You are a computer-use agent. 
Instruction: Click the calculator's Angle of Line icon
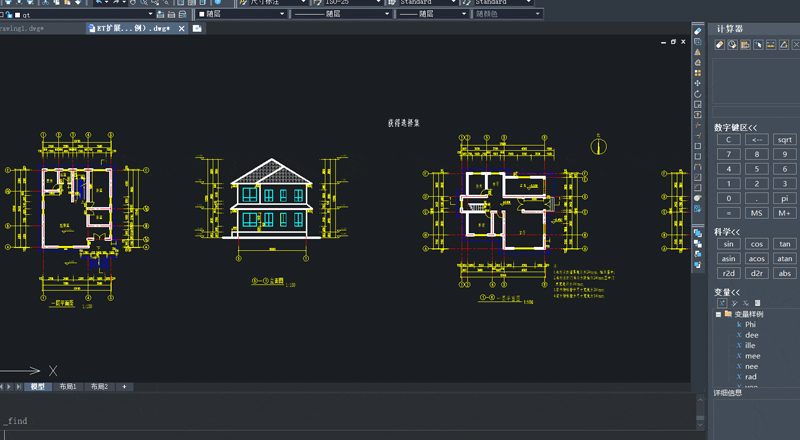784,45
